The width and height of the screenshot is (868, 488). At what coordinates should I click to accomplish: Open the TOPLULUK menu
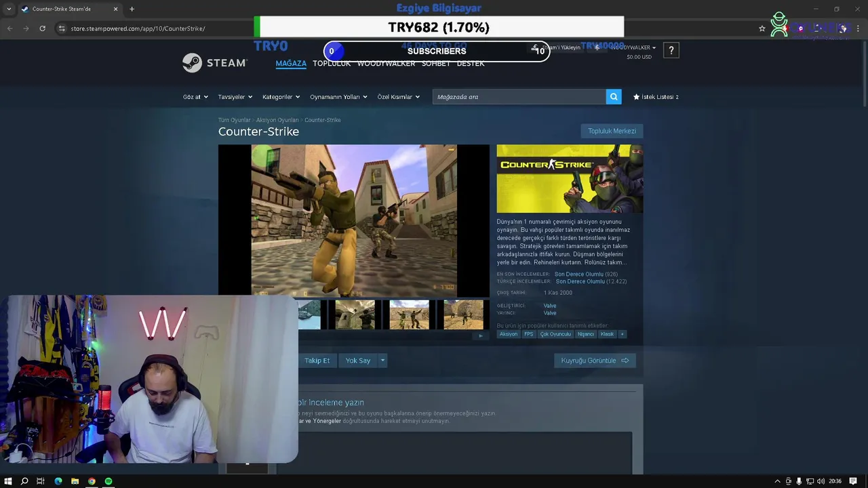[x=332, y=63]
